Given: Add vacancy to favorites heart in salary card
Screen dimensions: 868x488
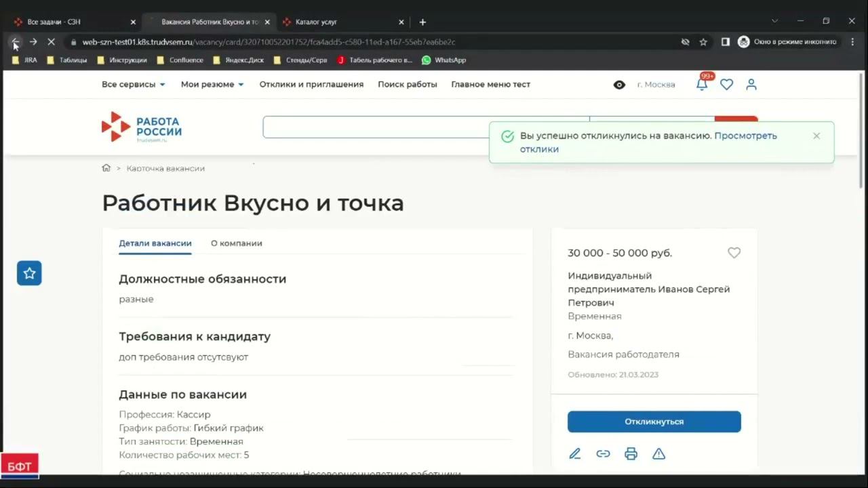Looking at the screenshot, I should coord(734,253).
